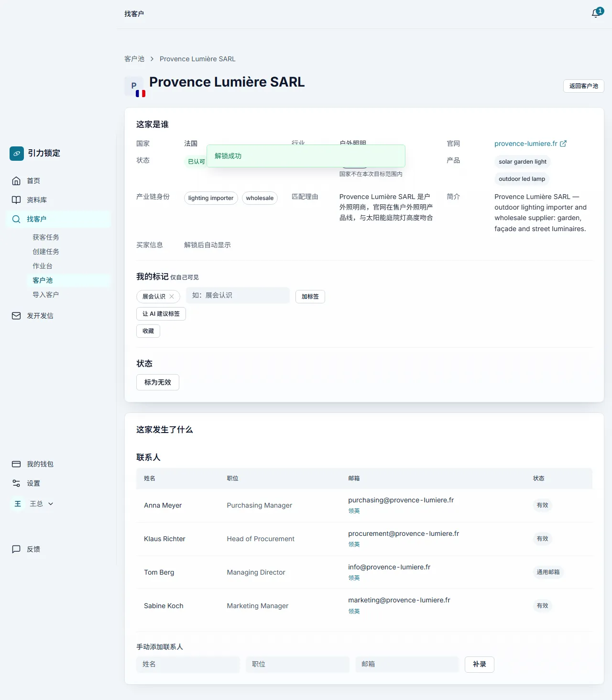Screen dimensions: 612x700
Task: Open 我的钱包 wallet icon
Action: (x=16, y=464)
